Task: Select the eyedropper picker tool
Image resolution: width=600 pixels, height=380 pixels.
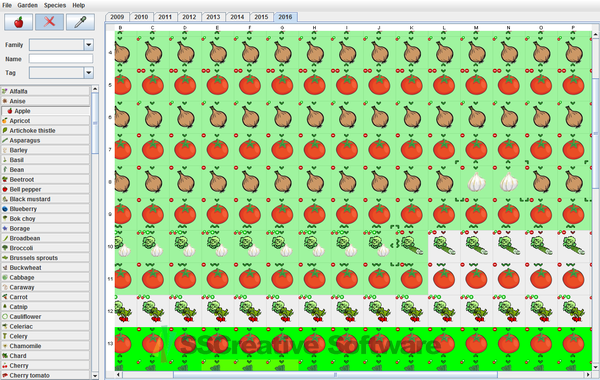Action: [80, 22]
